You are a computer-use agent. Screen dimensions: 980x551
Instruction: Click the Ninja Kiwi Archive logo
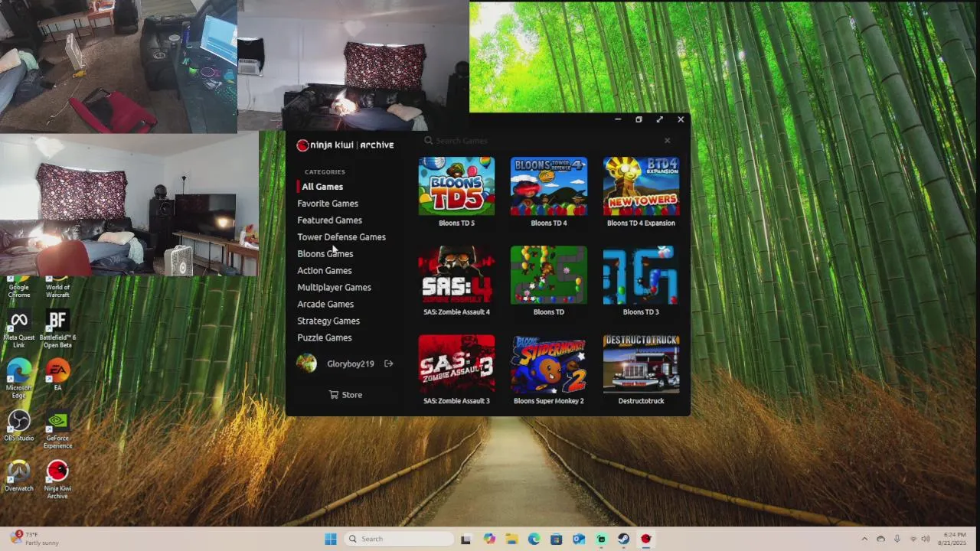345,145
